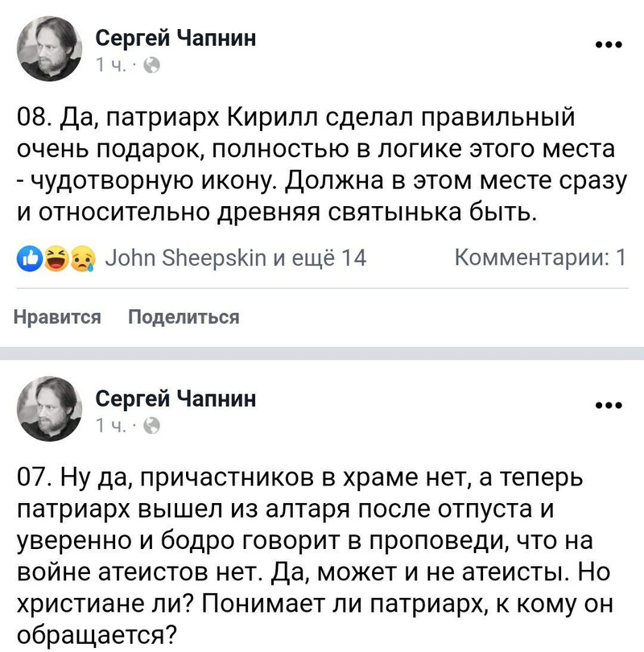This screenshot has height=652, width=644.
Task: Open the author's avatar on post 08
Action: pos(49,51)
